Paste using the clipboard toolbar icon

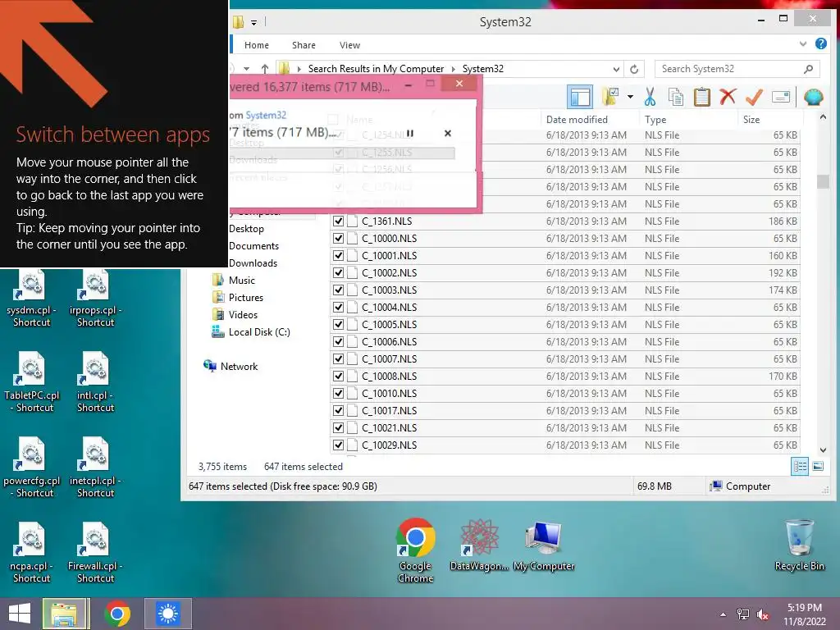702,97
